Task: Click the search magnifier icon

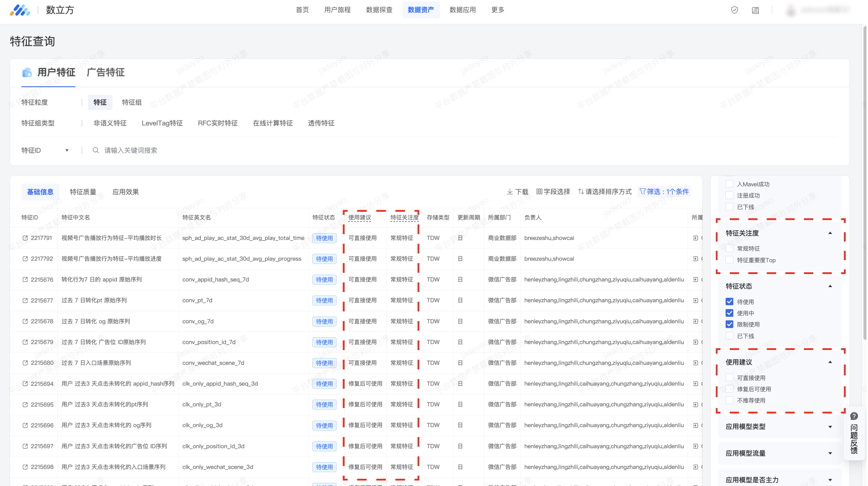Action: tap(96, 150)
